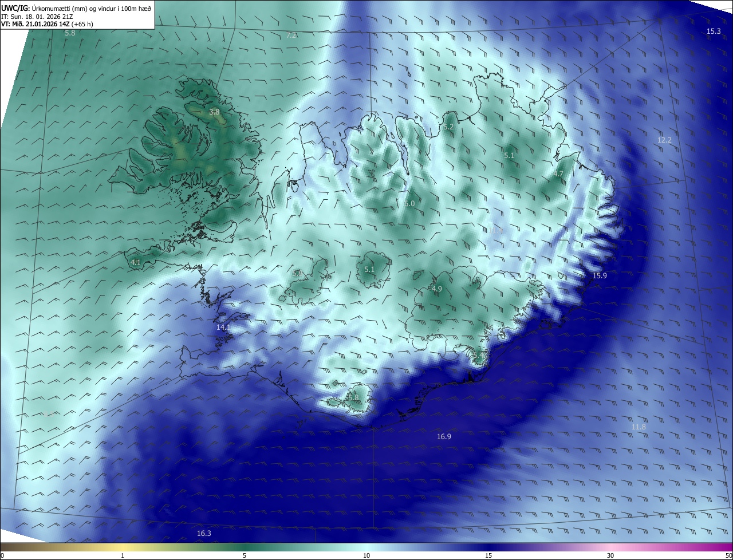
Task: Select the 3.8 value over the Westfjords
Action: pyautogui.click(x=214, y=112)
